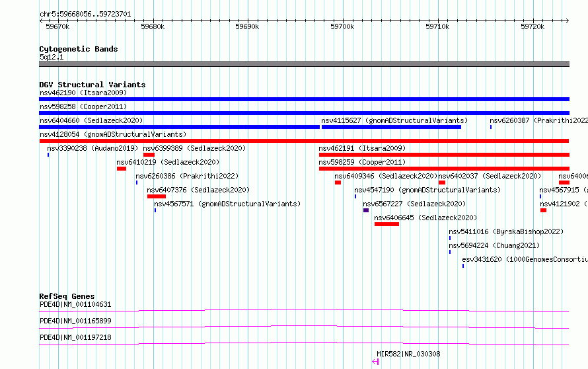Select nsv598259 (Cooper2011) variant label

click(362, 162)
